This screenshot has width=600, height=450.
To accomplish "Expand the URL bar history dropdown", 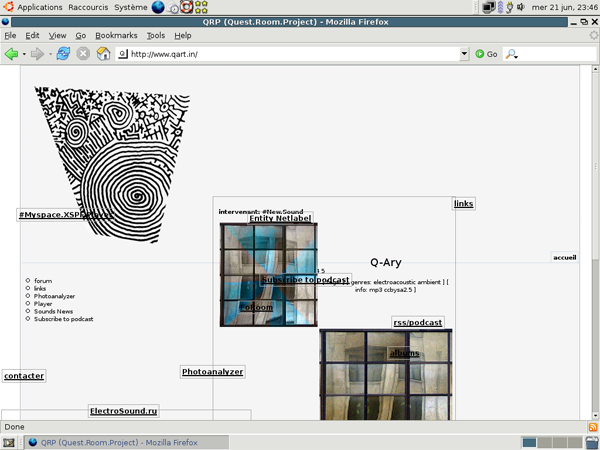I will pyautogui.click(x=464, y=54).
